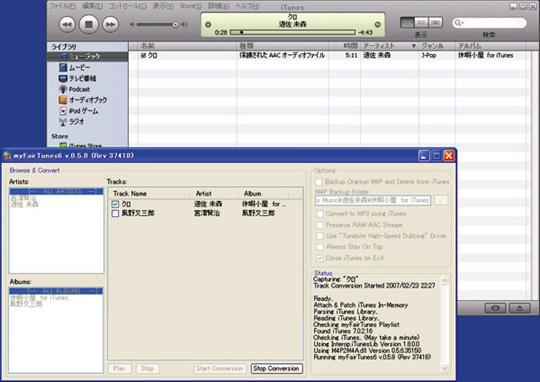The height and width of the screenshot is (382, 540).
Task: Switch to Cover Flow view in iTunes
Action: coord(435,23)
